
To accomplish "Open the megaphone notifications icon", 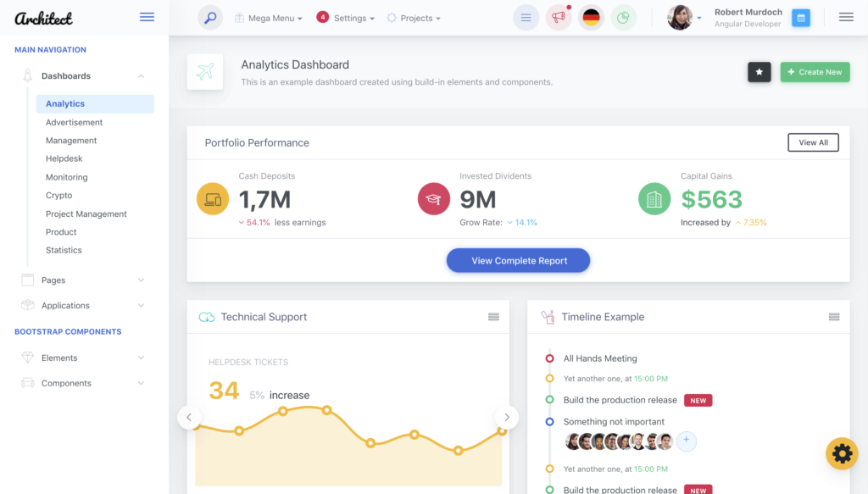I will coord(558,18).
